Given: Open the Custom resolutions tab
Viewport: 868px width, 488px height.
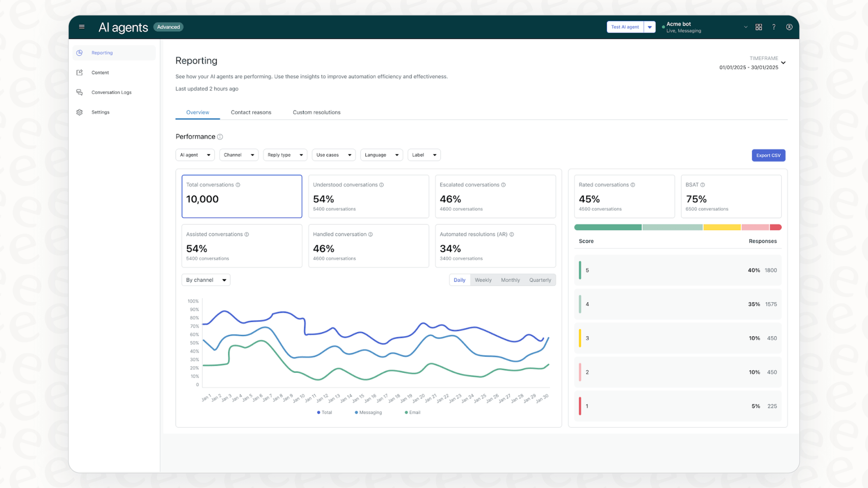Looking at the screenshot, I should tap(316, 112).
